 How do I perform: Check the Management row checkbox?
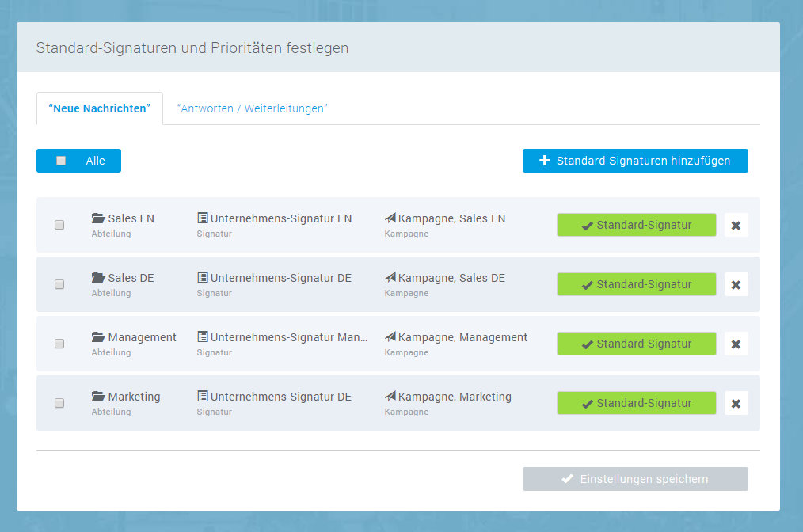pos(59,344)
